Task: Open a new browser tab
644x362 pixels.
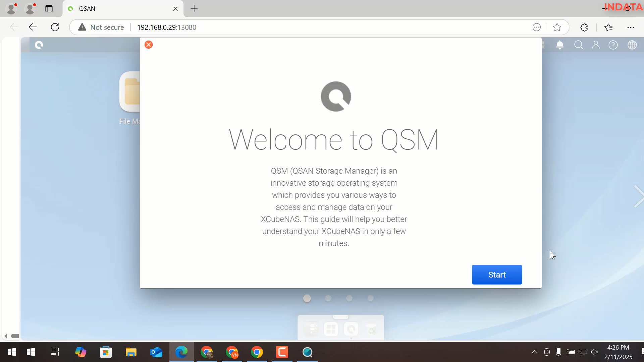Action: (194, 8)
